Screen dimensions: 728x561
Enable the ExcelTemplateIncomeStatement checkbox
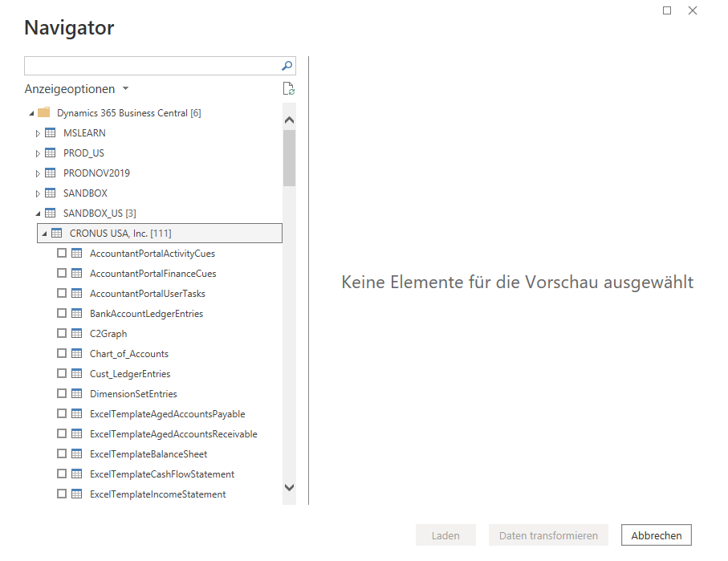(x=62, y=494)
